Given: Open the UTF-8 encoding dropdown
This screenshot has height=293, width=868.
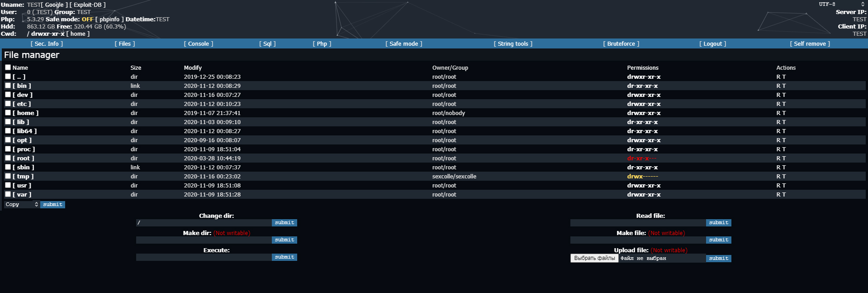Looking at the screenshot, I should pos(842,4).
